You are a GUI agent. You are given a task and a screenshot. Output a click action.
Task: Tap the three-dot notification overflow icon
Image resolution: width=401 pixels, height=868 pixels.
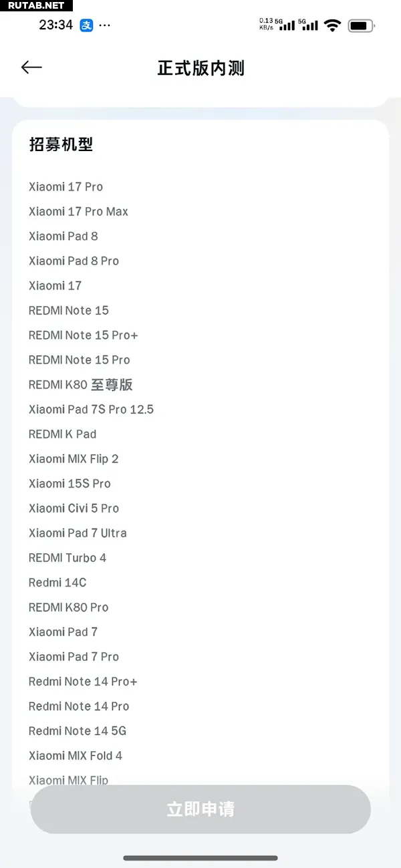click(105, 25)
